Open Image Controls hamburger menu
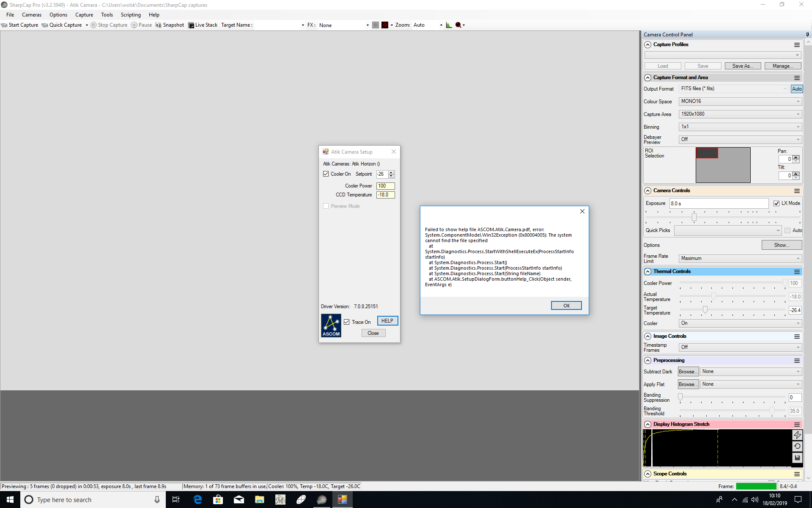The height and width of the screenshot is (508, 812). [x=797, y=337]
